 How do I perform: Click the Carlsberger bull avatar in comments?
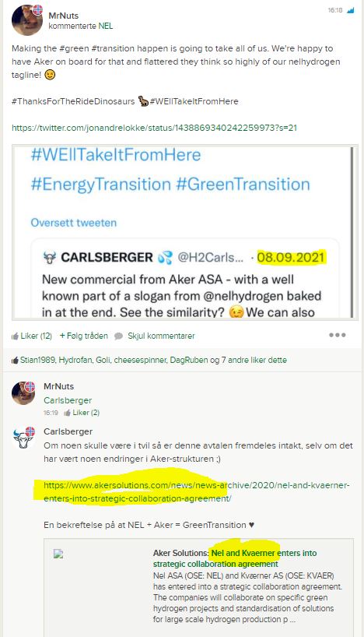point(23,437)
